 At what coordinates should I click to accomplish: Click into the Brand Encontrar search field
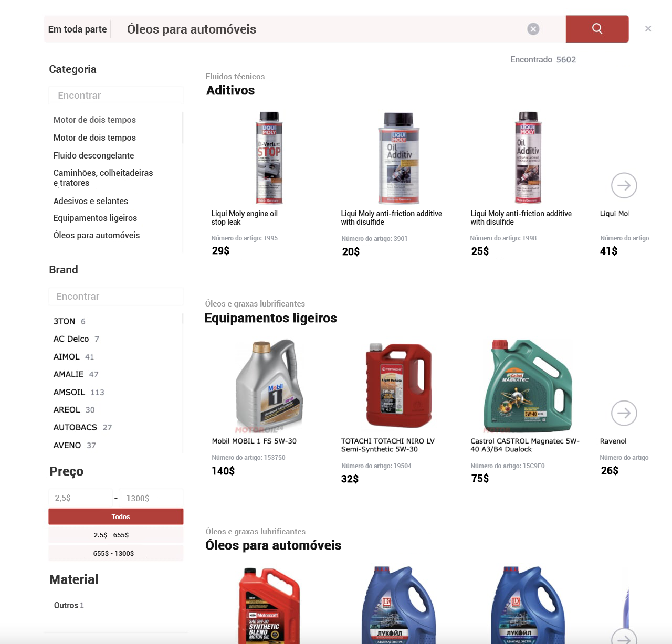(116, 297)
